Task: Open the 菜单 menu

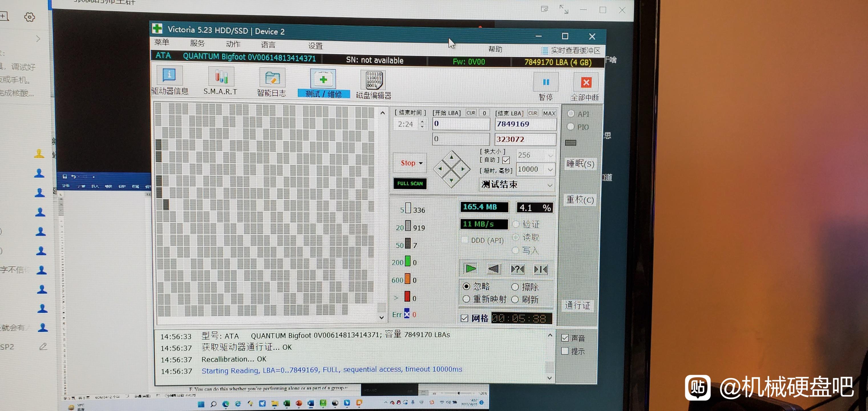Action: pos(162,42)
